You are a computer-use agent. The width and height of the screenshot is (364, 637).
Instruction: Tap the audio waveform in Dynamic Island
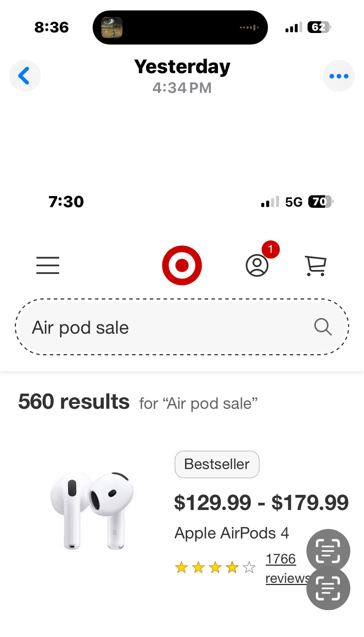[x=249, y=27]
